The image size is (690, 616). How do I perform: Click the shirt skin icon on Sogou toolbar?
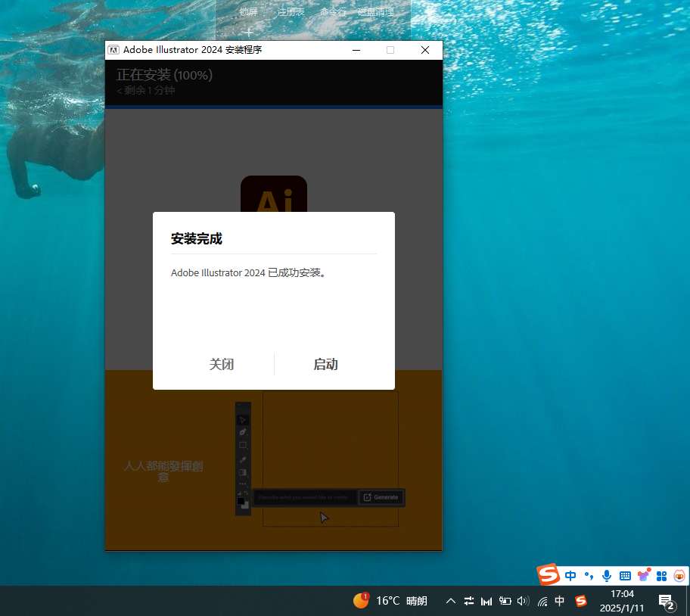[644, 574]
